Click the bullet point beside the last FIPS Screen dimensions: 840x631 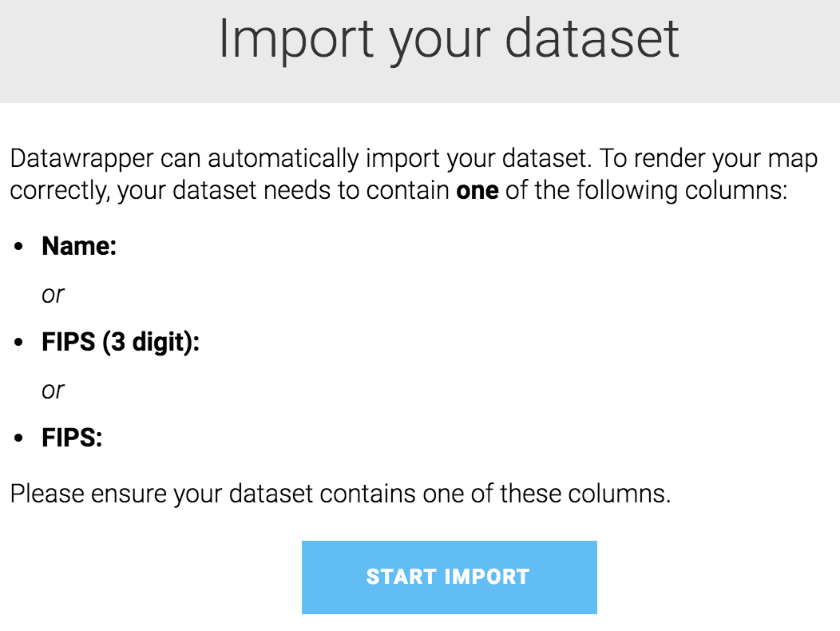[x=19, y=439]
